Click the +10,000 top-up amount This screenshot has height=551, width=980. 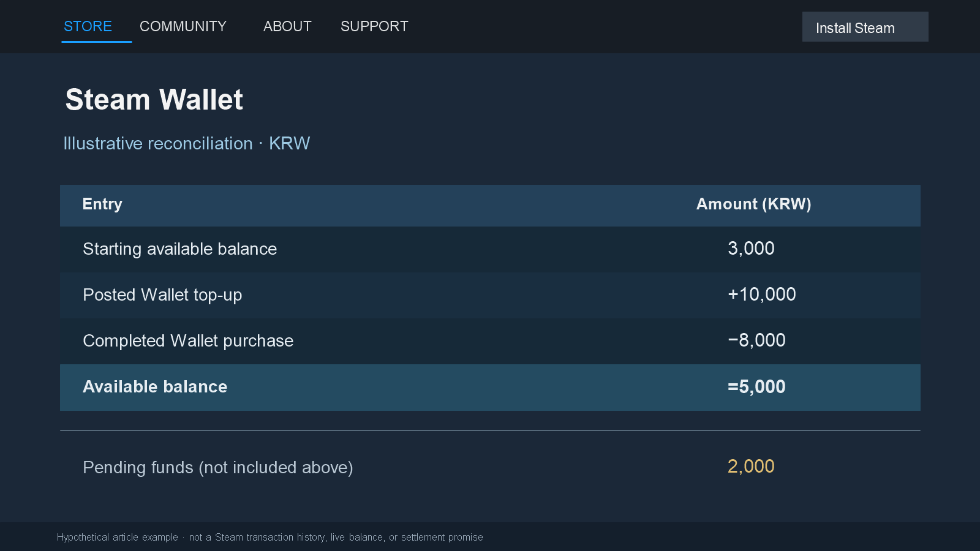pos(761,294)
